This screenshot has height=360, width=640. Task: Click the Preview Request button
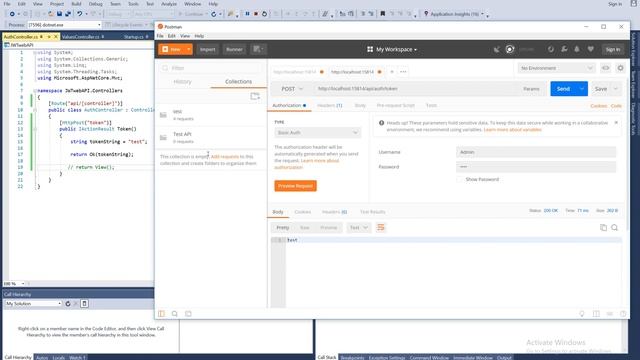click(295, 186)
